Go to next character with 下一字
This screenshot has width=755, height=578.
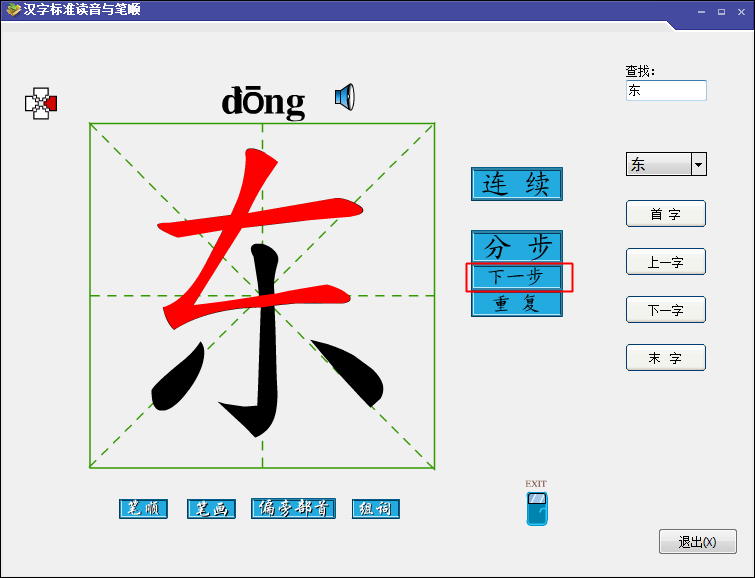[666, 310]
